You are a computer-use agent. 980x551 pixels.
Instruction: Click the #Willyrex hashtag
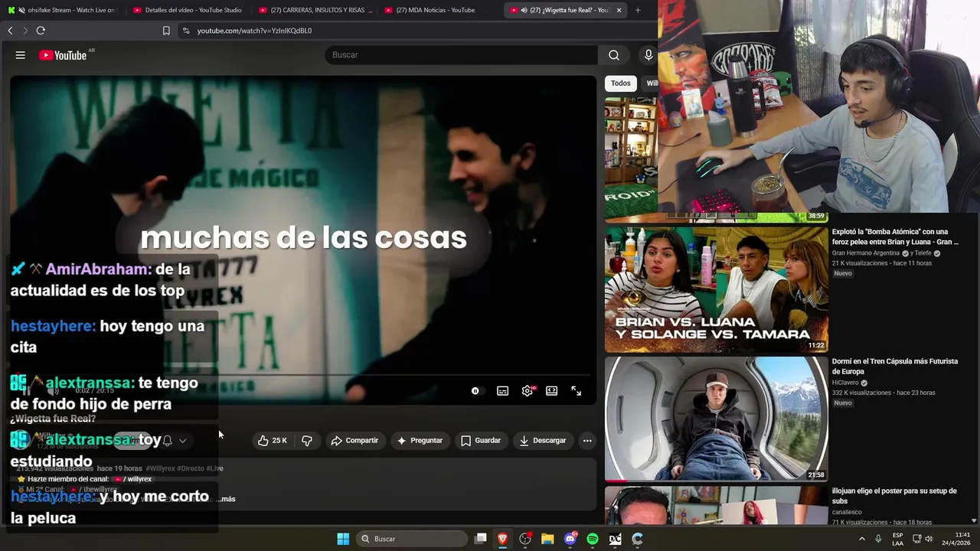click(160, 468)
